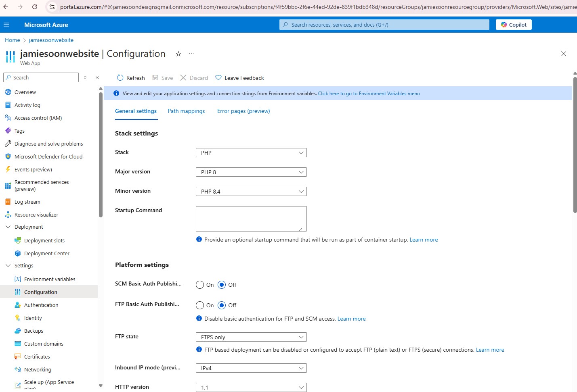Open the Deployment Center

[46, 253]
